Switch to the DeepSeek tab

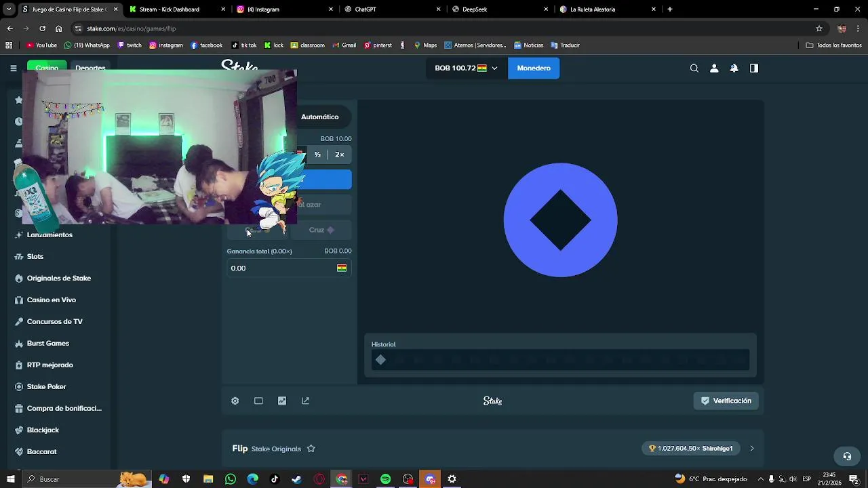[x=498, y=9]
